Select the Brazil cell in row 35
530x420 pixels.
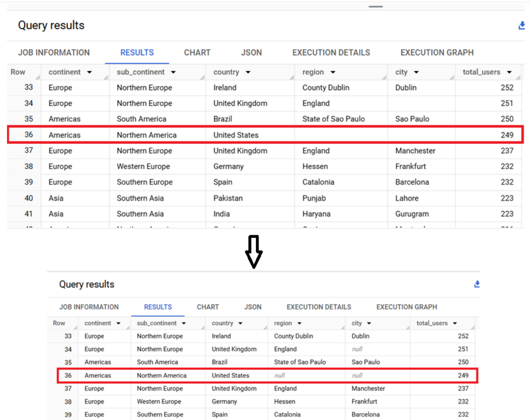[x=222, y=119]
